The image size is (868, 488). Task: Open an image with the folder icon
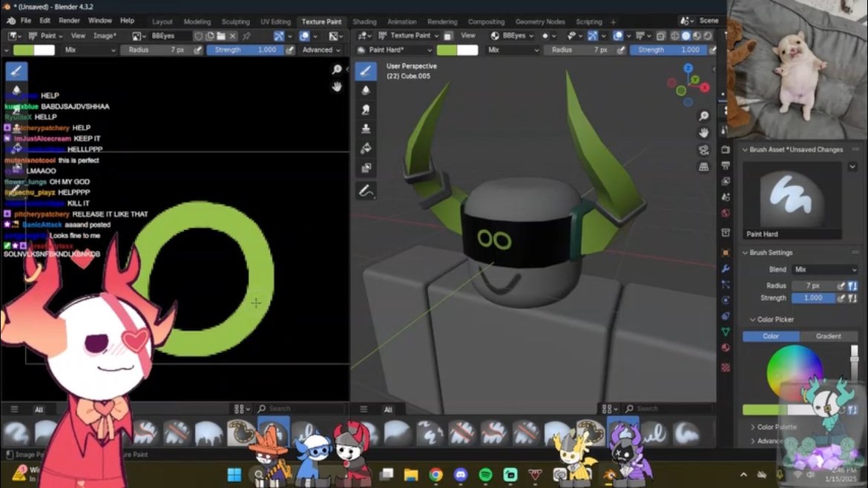point(221,36)
